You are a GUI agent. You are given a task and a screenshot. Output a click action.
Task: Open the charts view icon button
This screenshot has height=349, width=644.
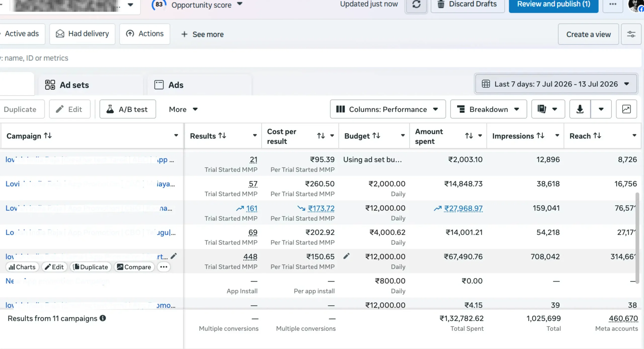coord(626,109)
